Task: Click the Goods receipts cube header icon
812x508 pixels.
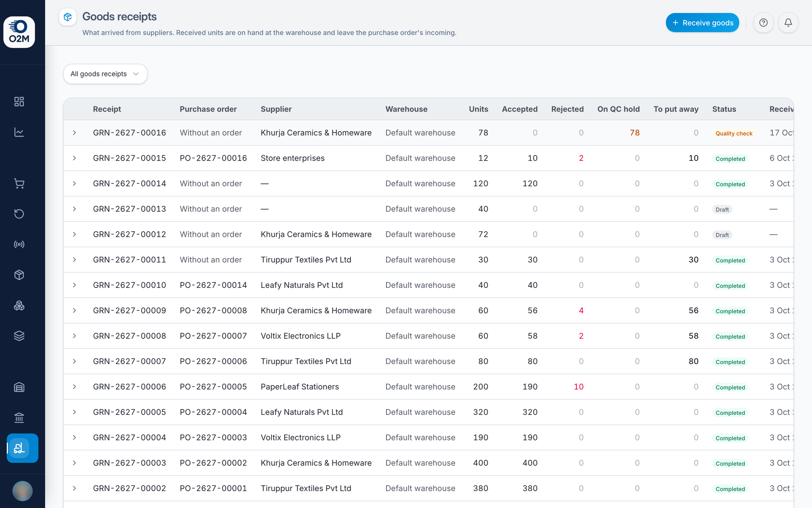Action: tap(68, 17)
